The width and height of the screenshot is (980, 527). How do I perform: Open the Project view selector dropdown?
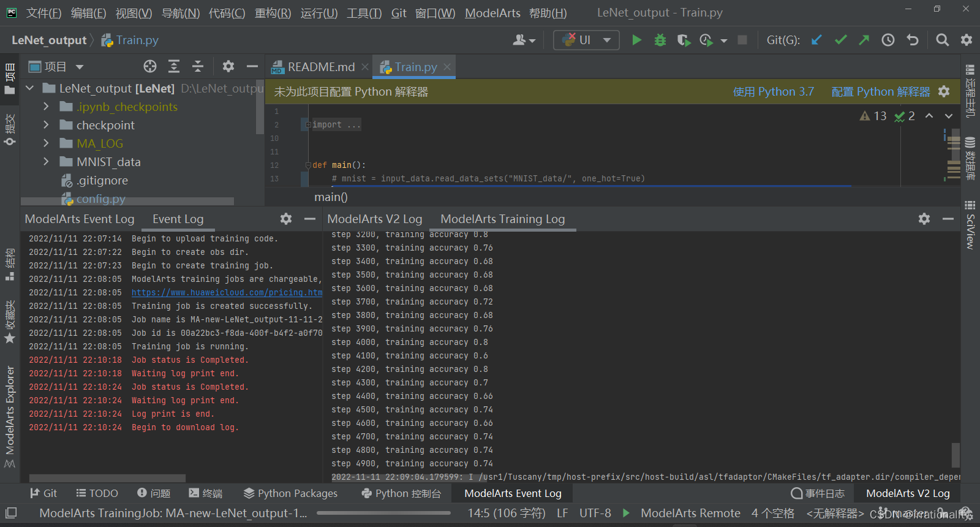pos(56,66)
